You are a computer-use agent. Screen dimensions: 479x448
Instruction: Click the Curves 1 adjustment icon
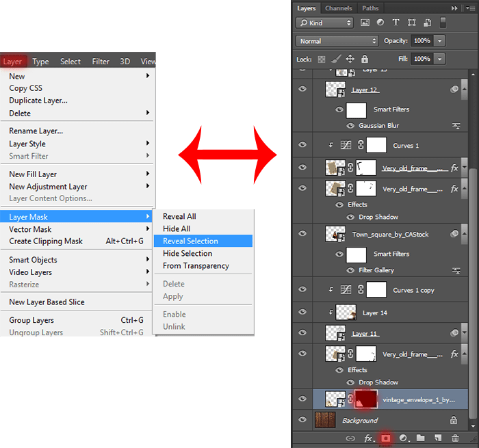346,145
